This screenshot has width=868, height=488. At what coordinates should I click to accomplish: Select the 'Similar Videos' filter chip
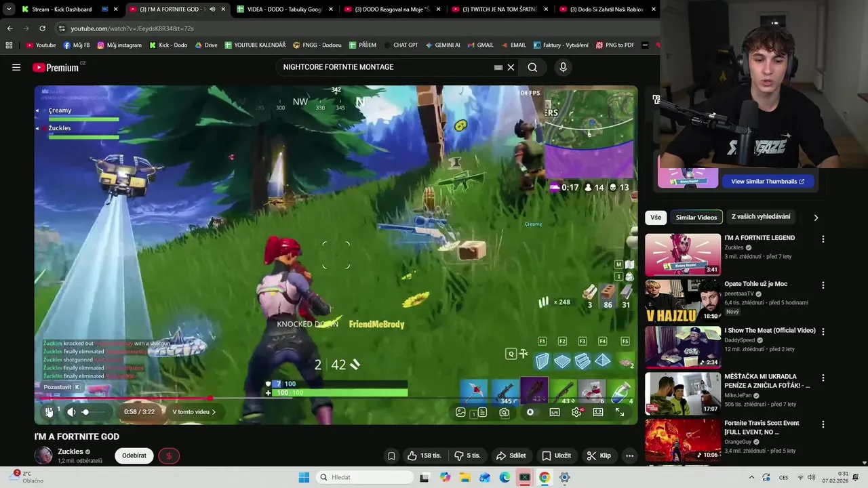coord(696,217)
